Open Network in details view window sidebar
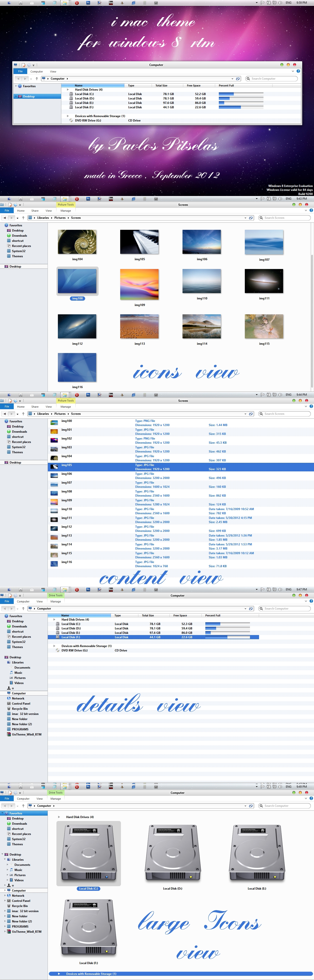This screenshot has height=980, width=314. coord(18,698)
